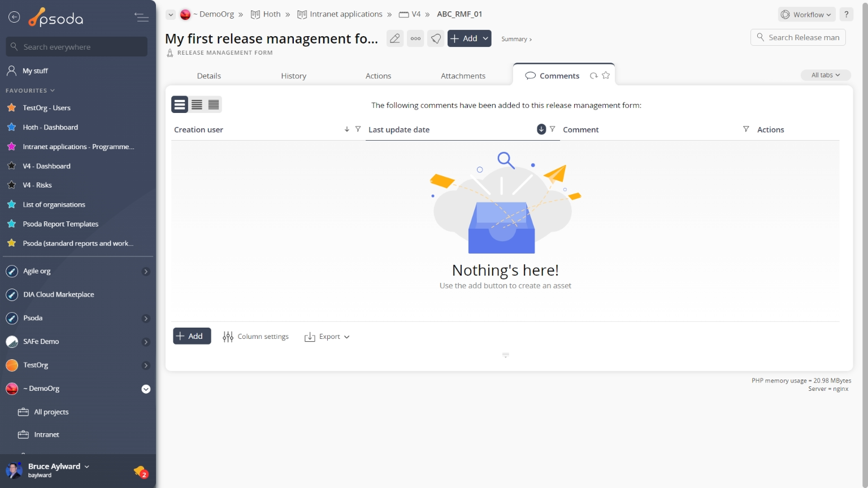
Task: Expand the Psoda organisation item
Action: click(146, 319)
